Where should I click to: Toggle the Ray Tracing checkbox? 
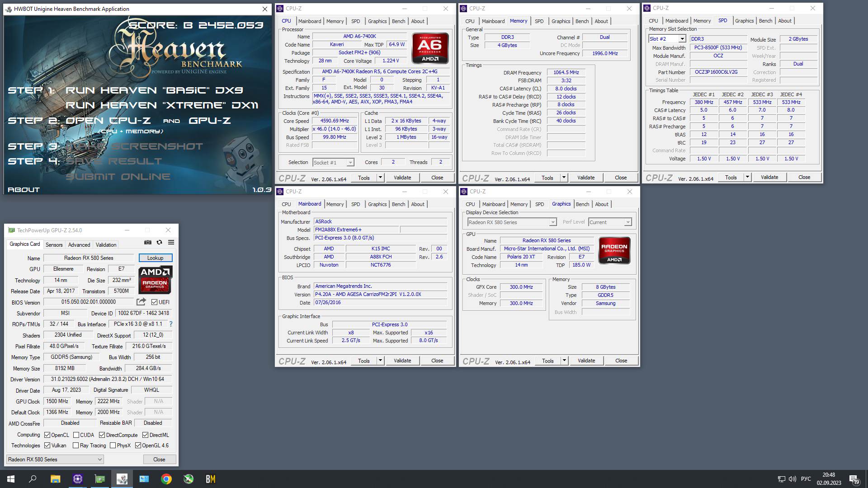coord(75,445)
